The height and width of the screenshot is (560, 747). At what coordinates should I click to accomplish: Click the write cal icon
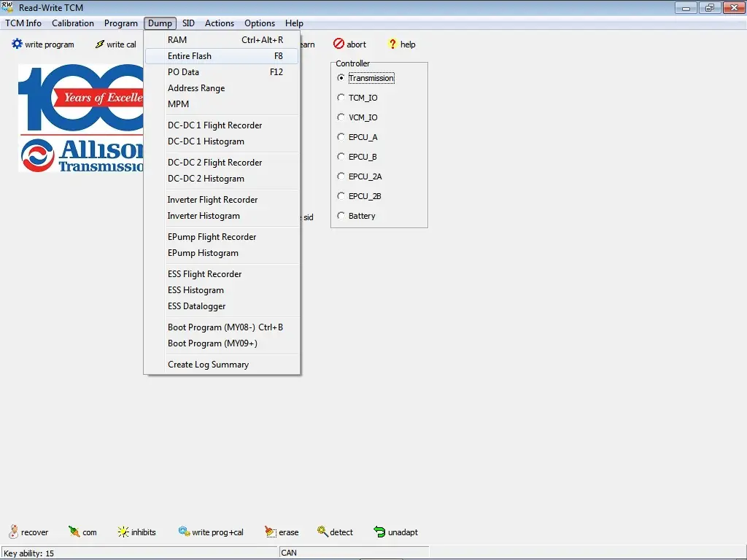point(100,44)
